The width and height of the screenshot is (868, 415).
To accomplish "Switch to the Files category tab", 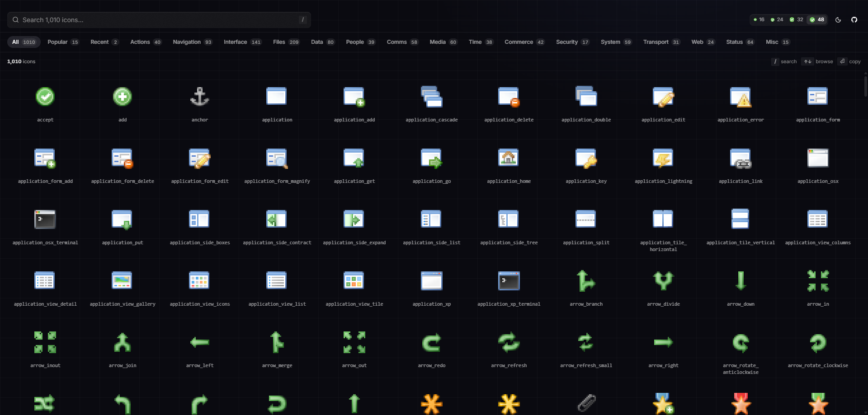I will [x=286, y=42].
